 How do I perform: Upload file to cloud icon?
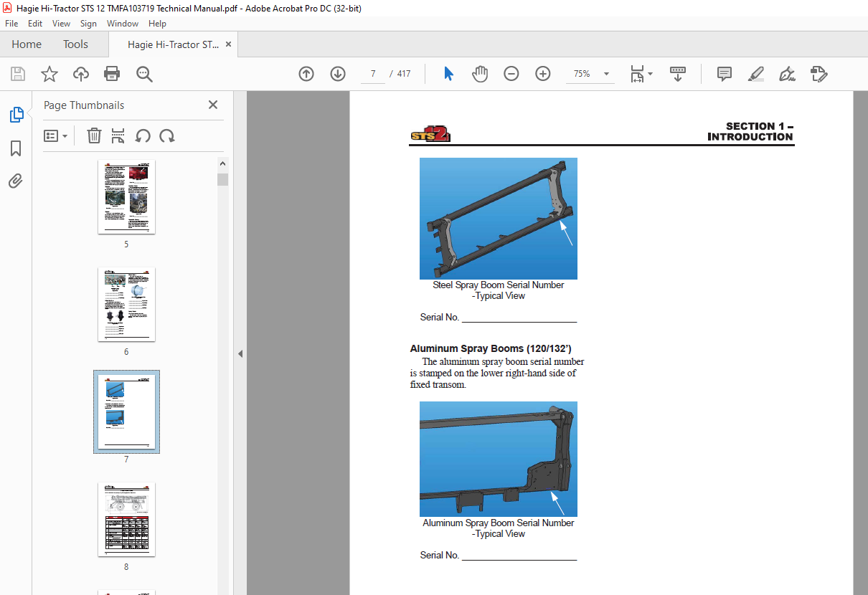point(81,74)
